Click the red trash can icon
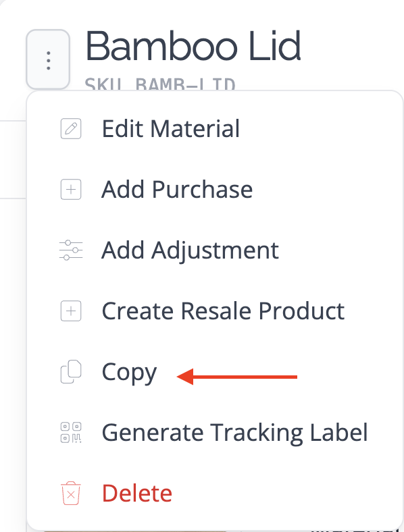 click(71, 493)
